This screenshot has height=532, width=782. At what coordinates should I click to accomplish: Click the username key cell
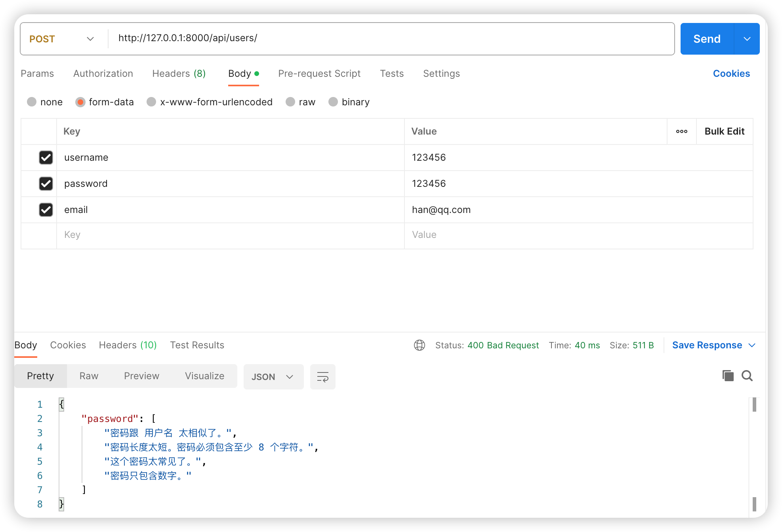[231, 158]
